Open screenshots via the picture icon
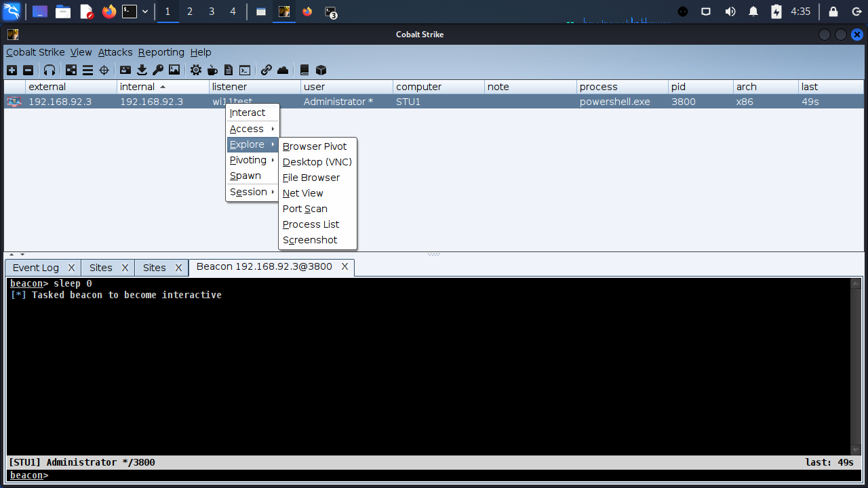The width and height of the screenshot is (868, 488). tap(174, 70)
